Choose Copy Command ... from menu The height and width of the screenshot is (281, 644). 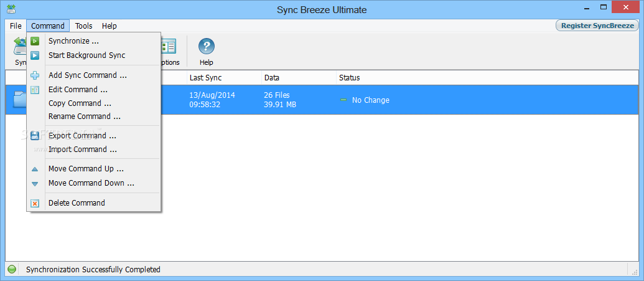pos(93,103)
